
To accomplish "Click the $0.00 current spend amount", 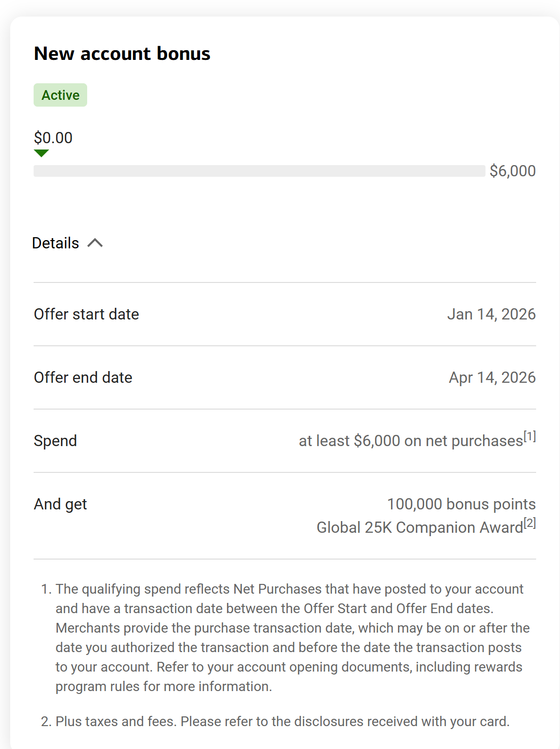I will pos(53,138).
